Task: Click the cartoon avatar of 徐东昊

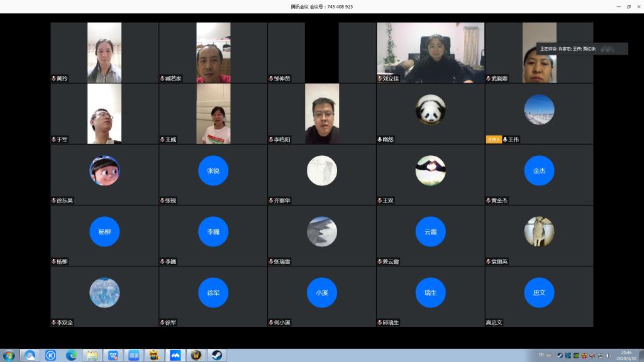Action: coord(104,170)
